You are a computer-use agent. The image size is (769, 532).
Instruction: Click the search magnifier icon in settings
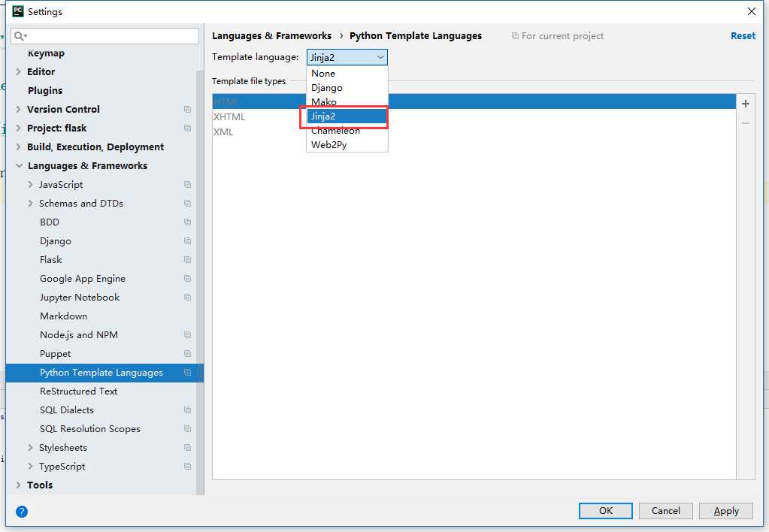(x=20, y=36)
